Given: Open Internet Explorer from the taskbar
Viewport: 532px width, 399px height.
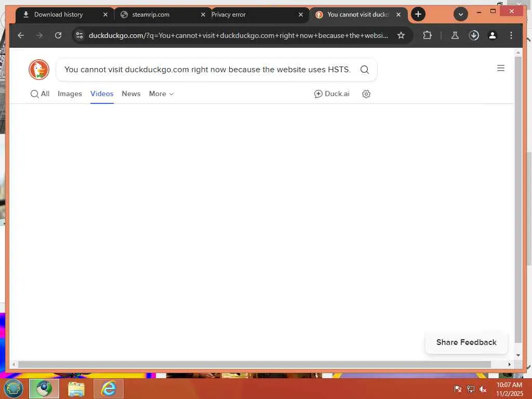Looking at the screenshot, I should 109,389.
